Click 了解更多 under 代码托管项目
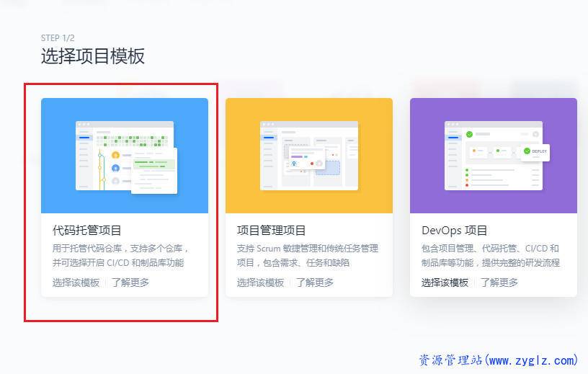This screenshot has width=588, height=374. click(x=130, y=282)
